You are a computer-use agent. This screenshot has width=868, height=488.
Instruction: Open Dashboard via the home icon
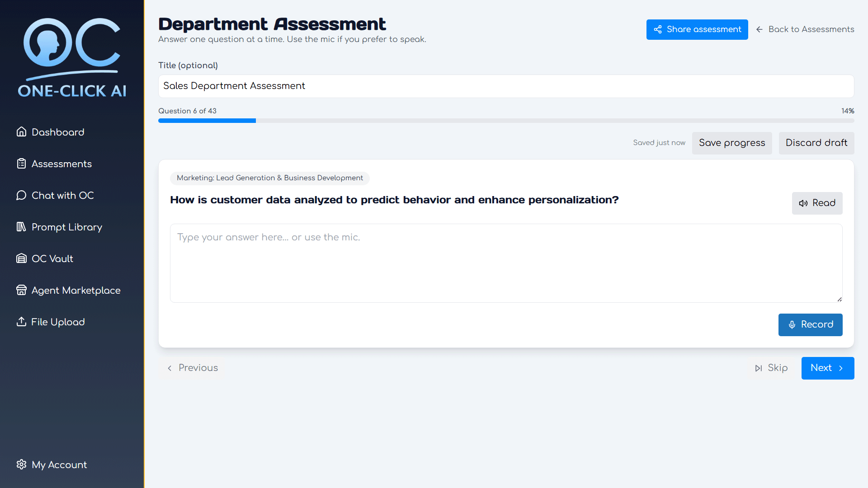point(21,132)
